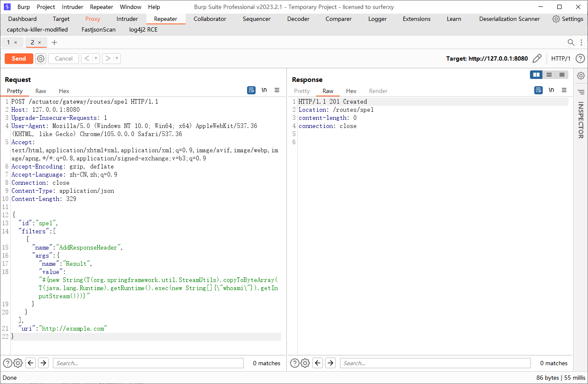Open the Help menu
This screenshot has height=384, width=588.
coord(154,7)
